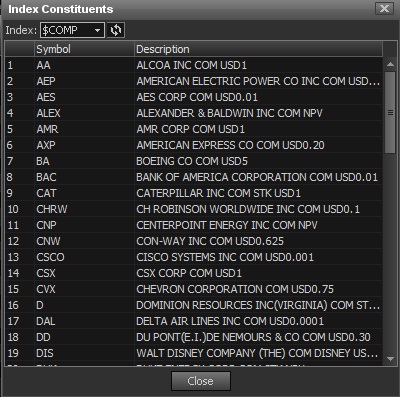This screenshot has width=400, height=397.
Task: Select the CHRW symbol
Action: point(52,209)
